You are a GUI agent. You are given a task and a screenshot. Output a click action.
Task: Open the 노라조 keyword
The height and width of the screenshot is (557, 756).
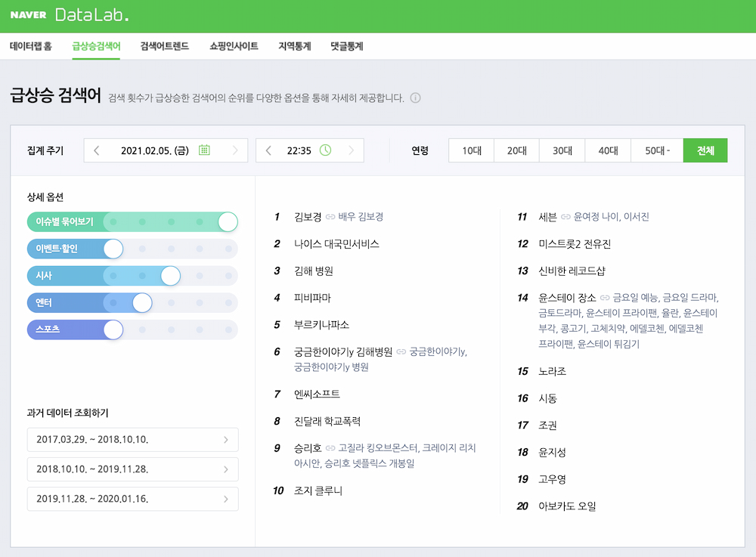pyautogui.click(x=553, y=371)
